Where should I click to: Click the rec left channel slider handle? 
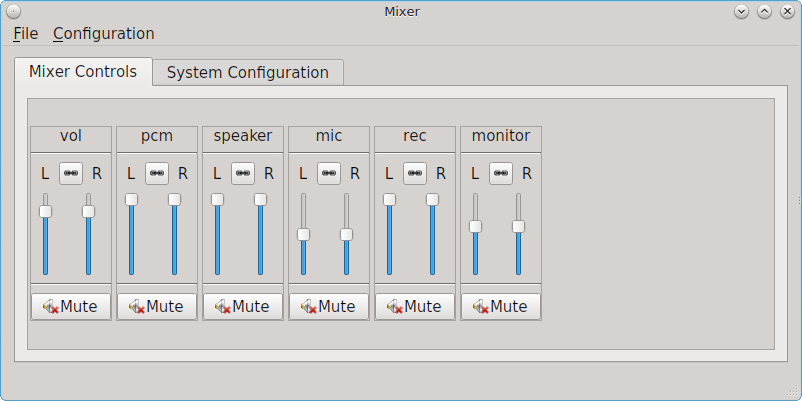[x=389, y=199]
